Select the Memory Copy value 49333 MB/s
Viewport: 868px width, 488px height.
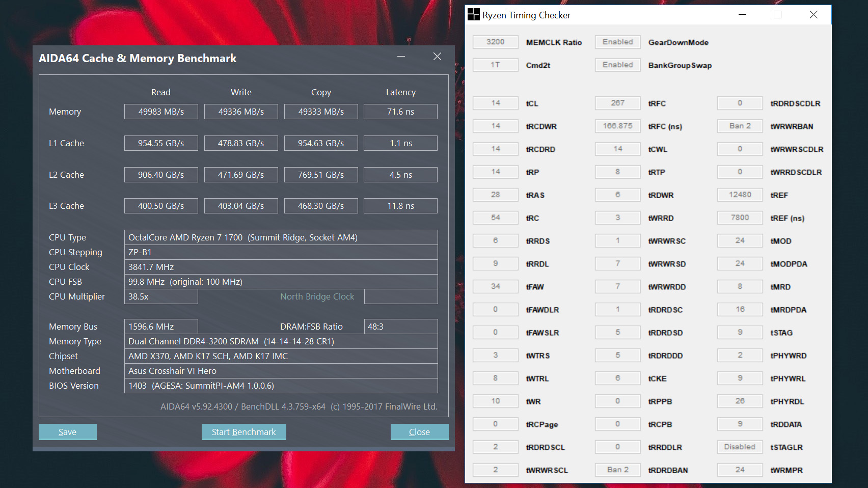(x=321, y=112)
